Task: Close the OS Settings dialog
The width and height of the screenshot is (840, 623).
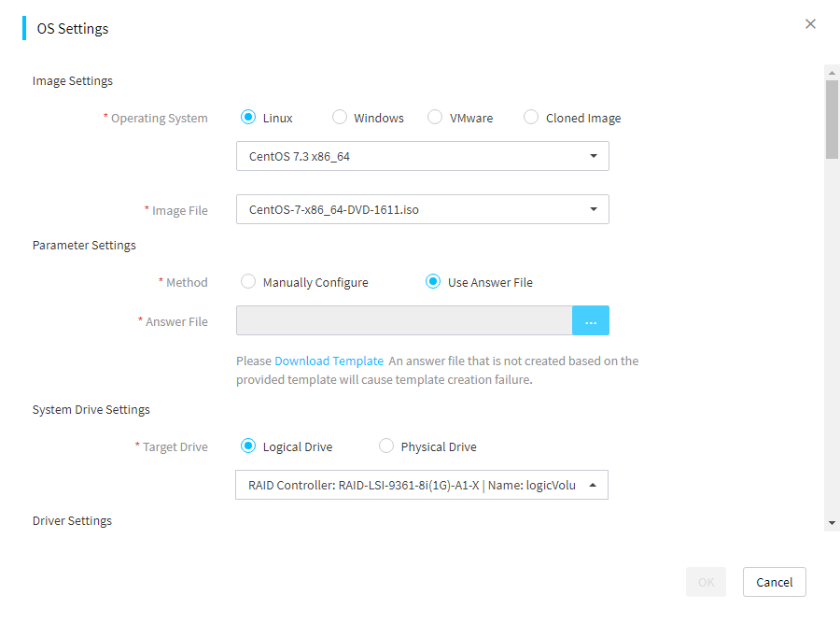Action: point(810,24)
